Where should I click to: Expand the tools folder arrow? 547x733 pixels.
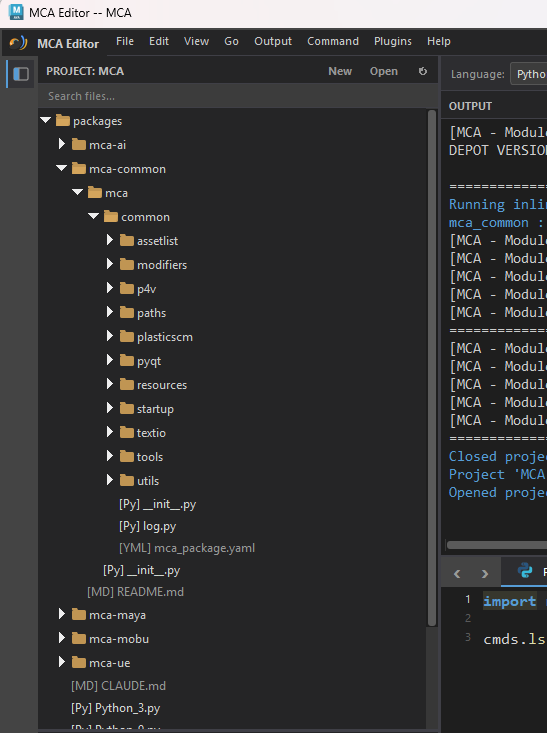point(110,456)
